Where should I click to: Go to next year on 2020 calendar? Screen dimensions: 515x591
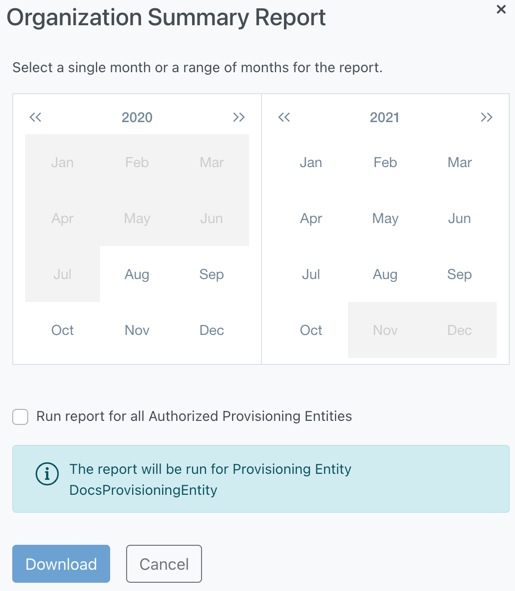pyautogui.click(x=239, y=117)
